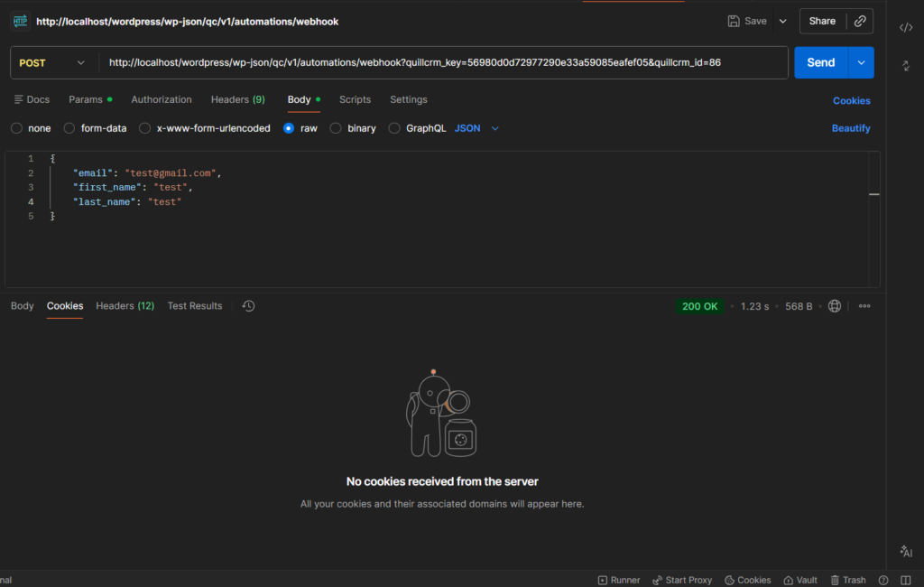Click the Beautify link
The image size is (924, 587).
click(850, 128)
